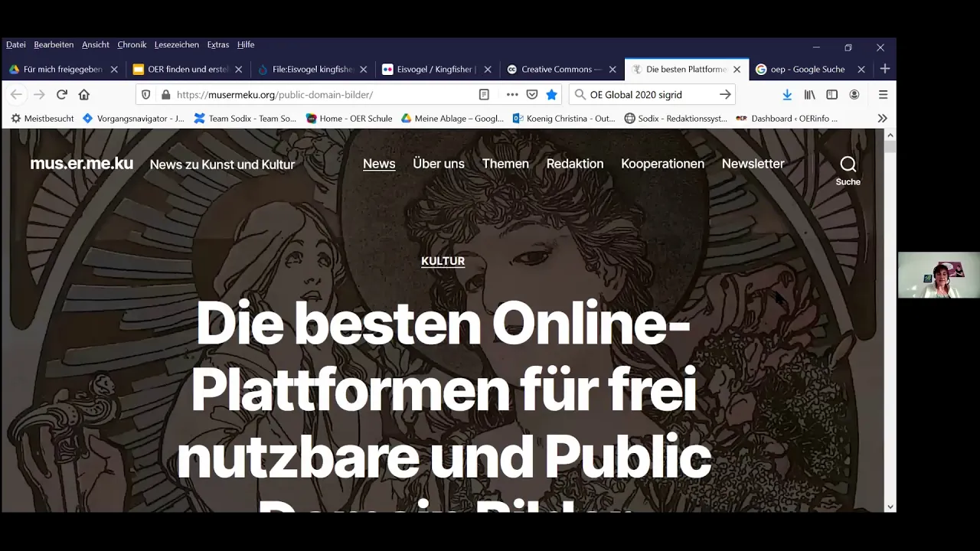Go forward with the right arrow button
The height and width of the screenshot is (551, 980).
pos(39,94)
